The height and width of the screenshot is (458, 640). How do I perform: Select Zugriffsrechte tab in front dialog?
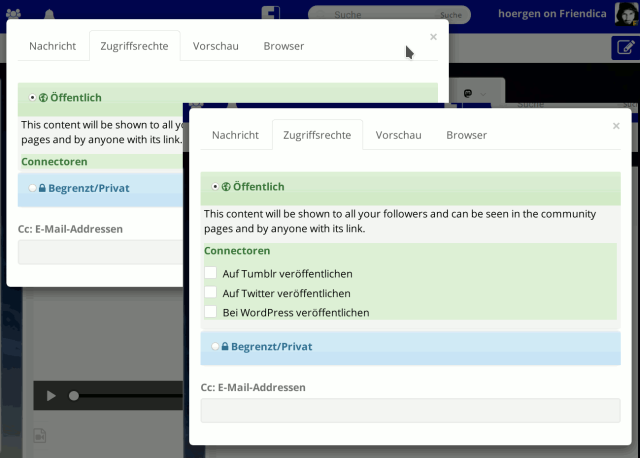pos(317,135)
